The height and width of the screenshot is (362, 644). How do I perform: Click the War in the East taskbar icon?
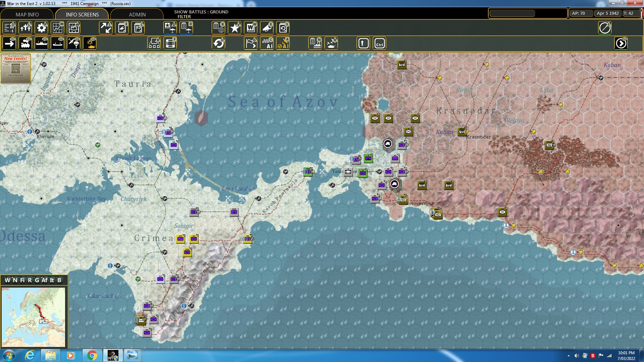click(113, 355)
